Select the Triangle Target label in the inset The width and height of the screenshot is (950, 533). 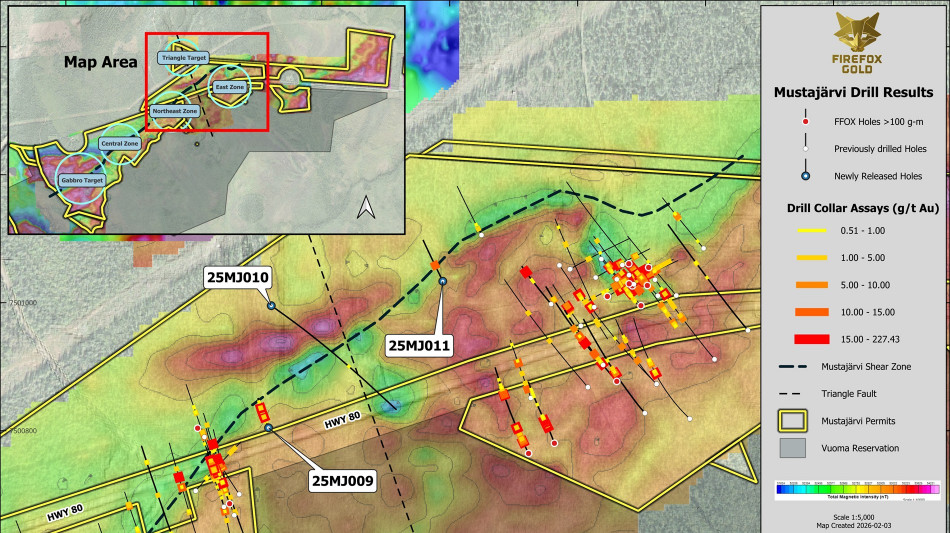(x=184, y=59)
